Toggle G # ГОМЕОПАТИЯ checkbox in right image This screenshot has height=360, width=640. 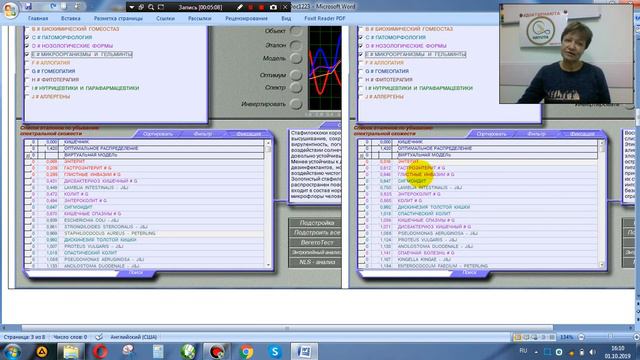(x=361, y=71)
